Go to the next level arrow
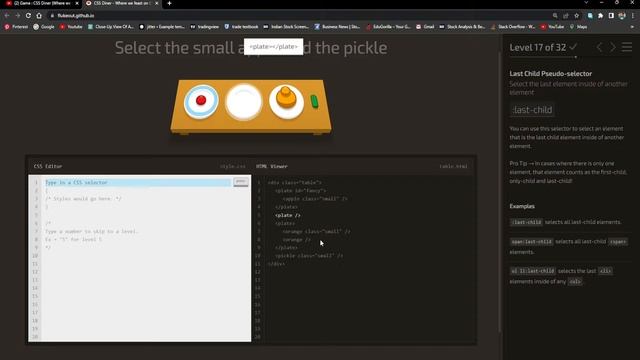Screen dimensions: 640x360 [613, 47]
